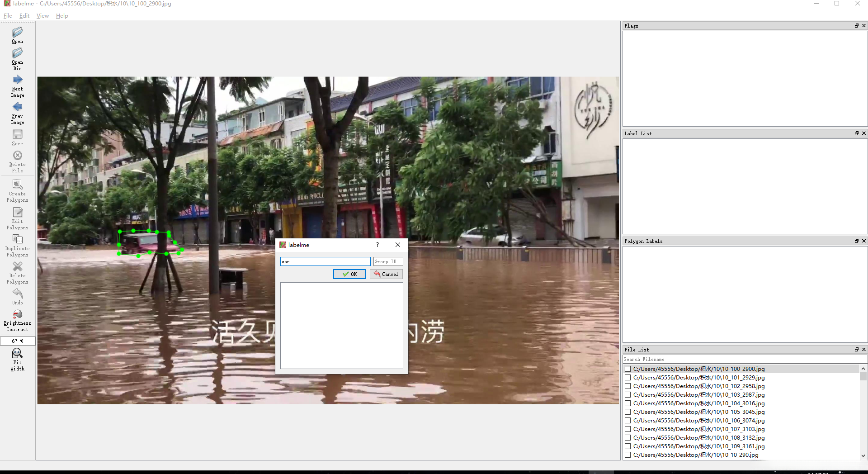This screenshot has height=474, width=868.
Task: Click Delete Polygons tool
Action: (17, 273)
